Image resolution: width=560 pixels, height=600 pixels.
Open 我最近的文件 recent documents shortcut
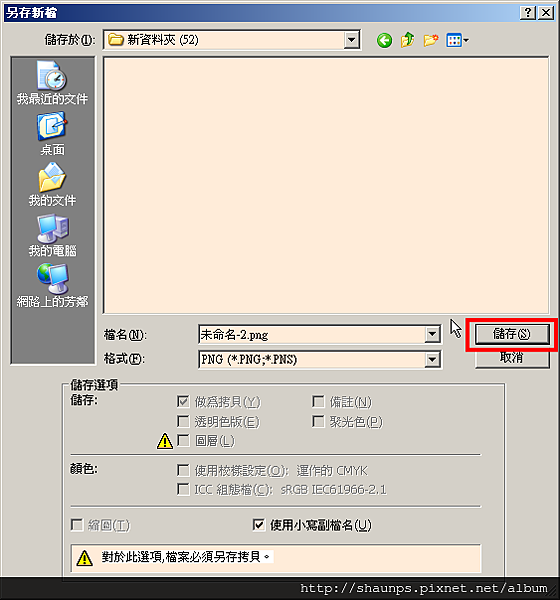click(x=52, y=83)
